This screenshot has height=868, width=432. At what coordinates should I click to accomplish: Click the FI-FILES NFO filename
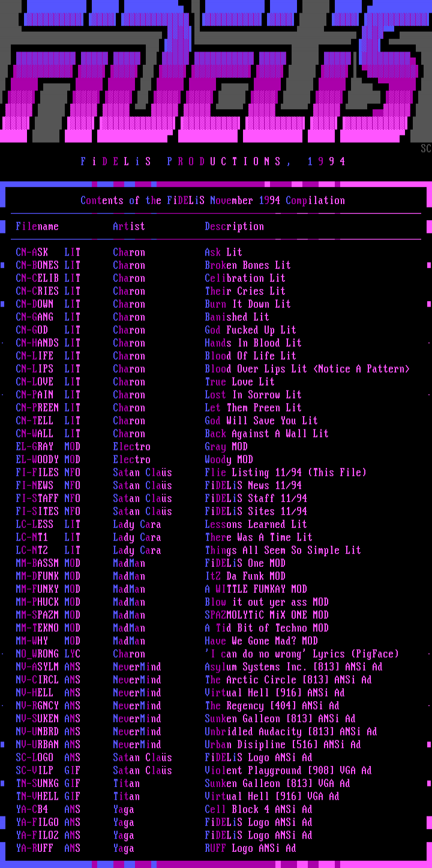48,473
